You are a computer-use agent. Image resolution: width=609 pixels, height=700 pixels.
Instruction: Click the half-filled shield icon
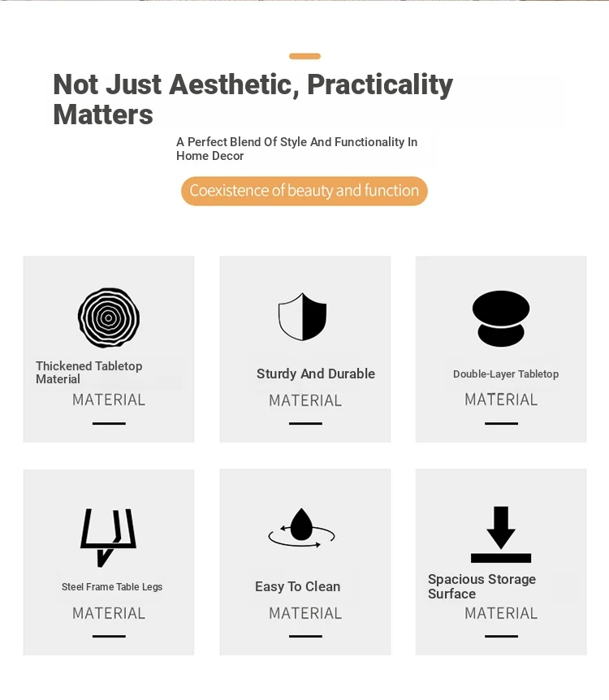pos(302,317)
